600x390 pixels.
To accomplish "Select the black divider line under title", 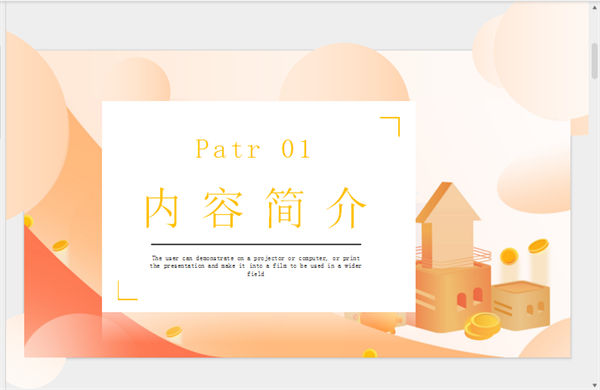I will click(x=256, y=244).
